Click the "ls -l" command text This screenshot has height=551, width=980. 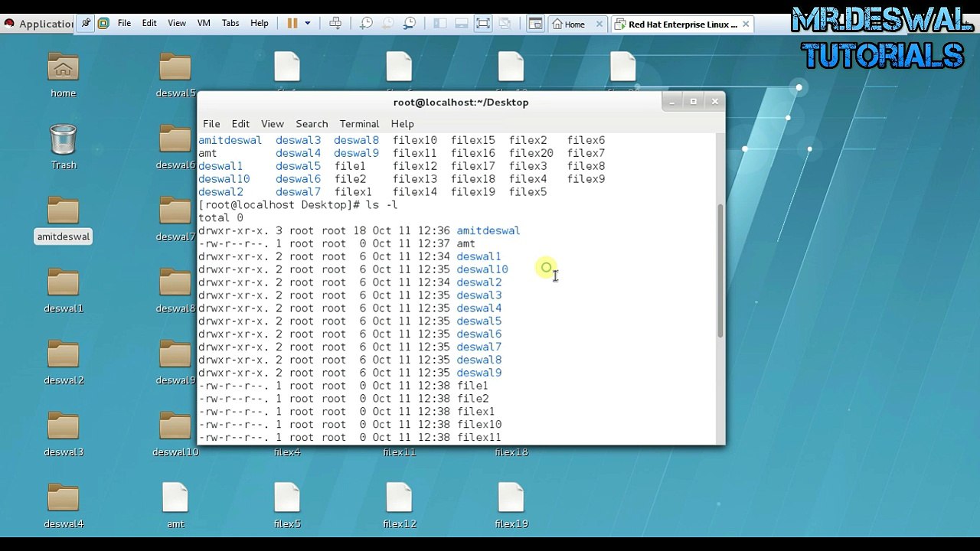coord(382,205)
